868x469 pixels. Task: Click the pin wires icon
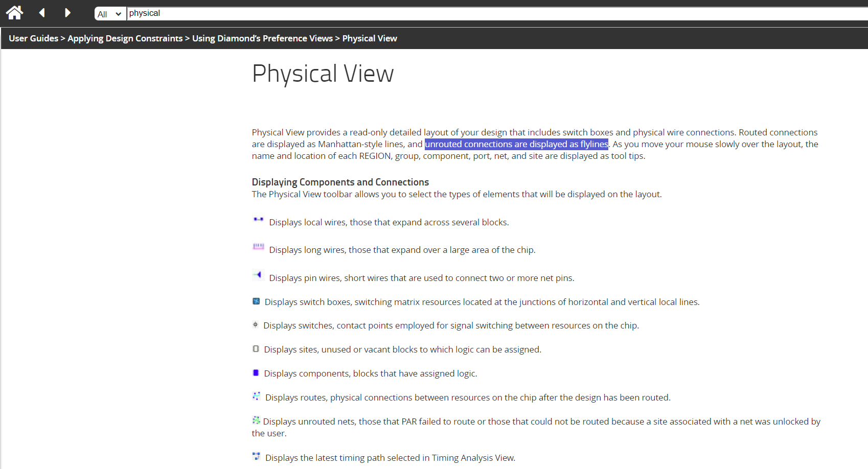pyautogui.click(x=258, y=275)
